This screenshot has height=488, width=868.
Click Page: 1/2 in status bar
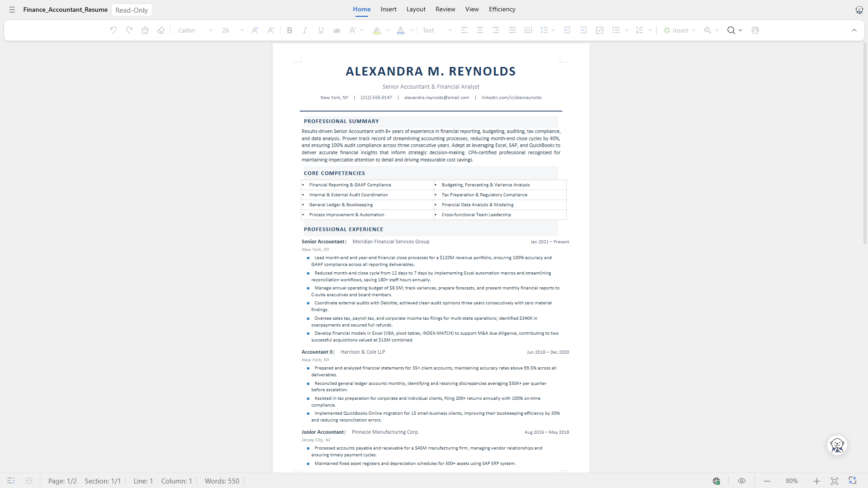point(62,481)
